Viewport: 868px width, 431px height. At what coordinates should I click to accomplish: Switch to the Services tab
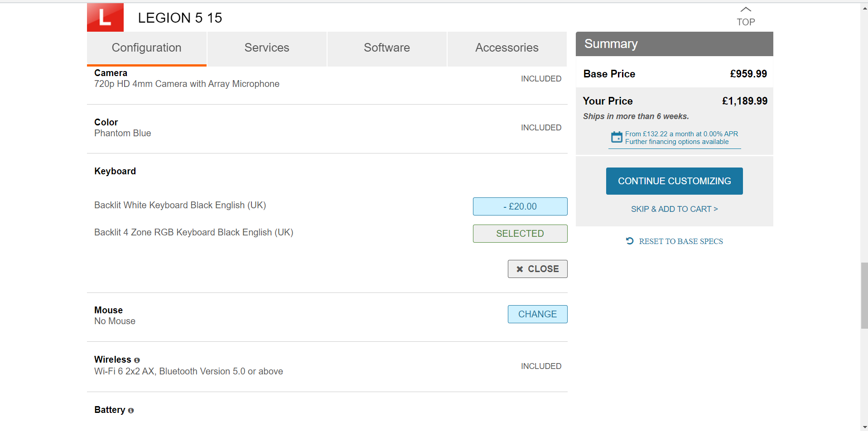click(x=266, y=48)
